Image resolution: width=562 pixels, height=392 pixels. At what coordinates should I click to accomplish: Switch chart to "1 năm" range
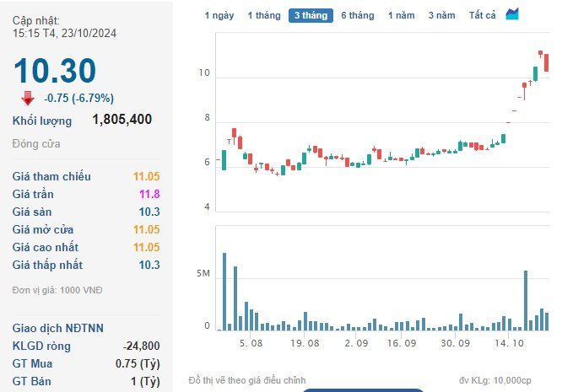[x=402, y=15]
